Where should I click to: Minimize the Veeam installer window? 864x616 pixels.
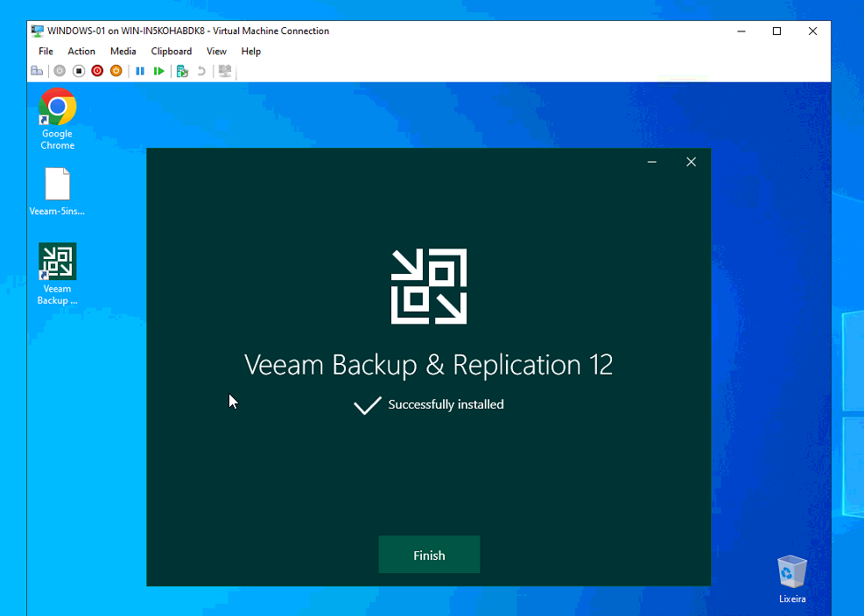point(652,162)
